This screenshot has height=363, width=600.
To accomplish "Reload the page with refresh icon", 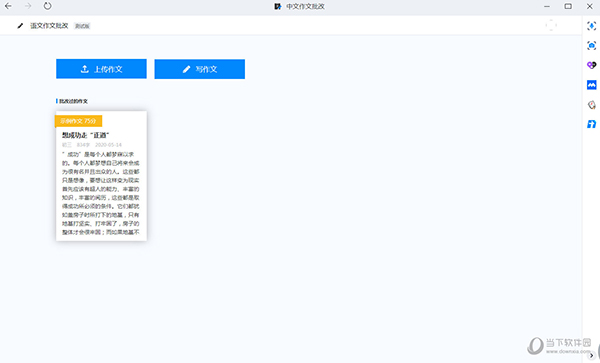I will (47, 6).
